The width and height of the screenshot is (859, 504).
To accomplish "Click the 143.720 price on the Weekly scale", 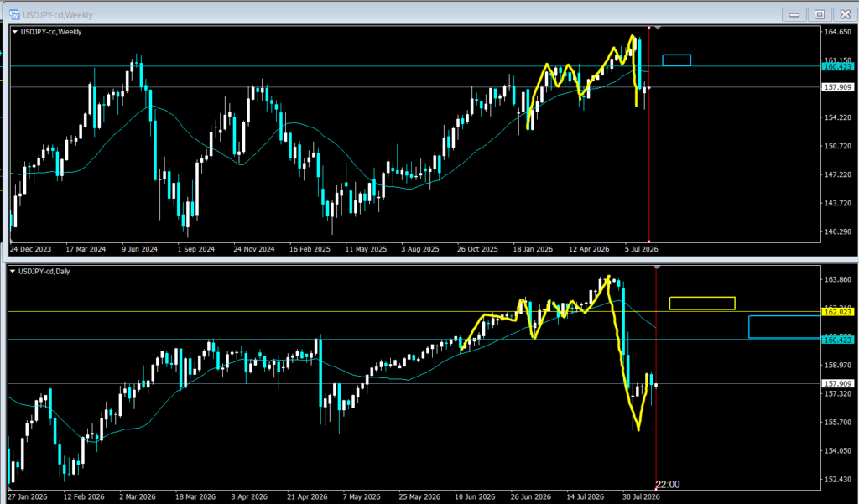I will pyautogui.click(x=838, y=203).
